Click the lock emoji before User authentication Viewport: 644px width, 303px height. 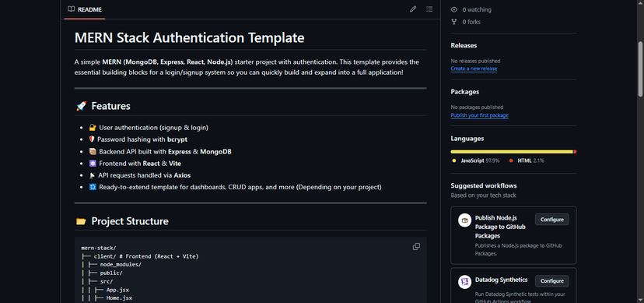click(93, 128)
